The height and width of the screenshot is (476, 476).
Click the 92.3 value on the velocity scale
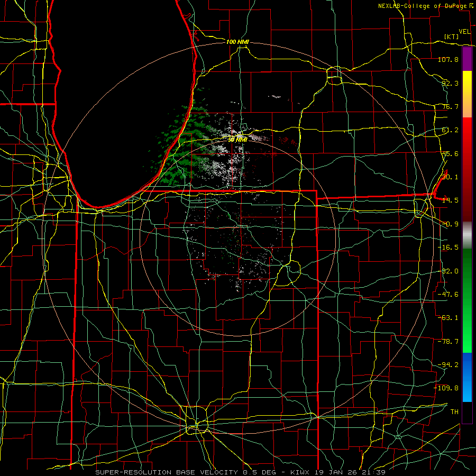450,83
